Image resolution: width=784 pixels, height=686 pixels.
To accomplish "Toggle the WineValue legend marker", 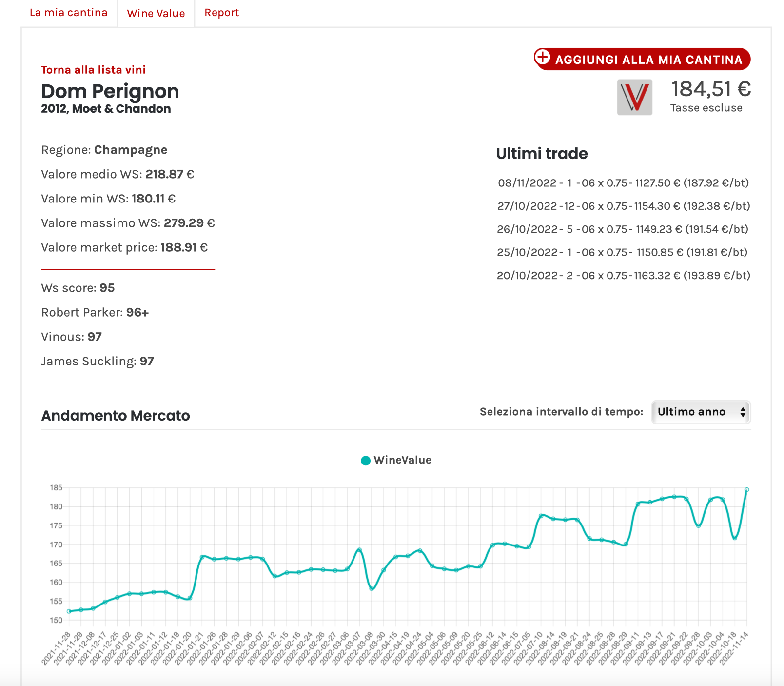I will 366,461.
